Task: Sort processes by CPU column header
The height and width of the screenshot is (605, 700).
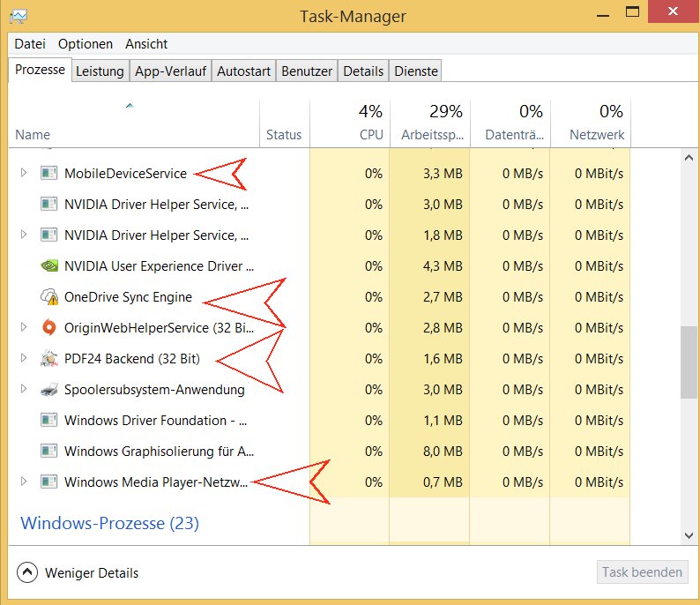Action: click(370, 123)
